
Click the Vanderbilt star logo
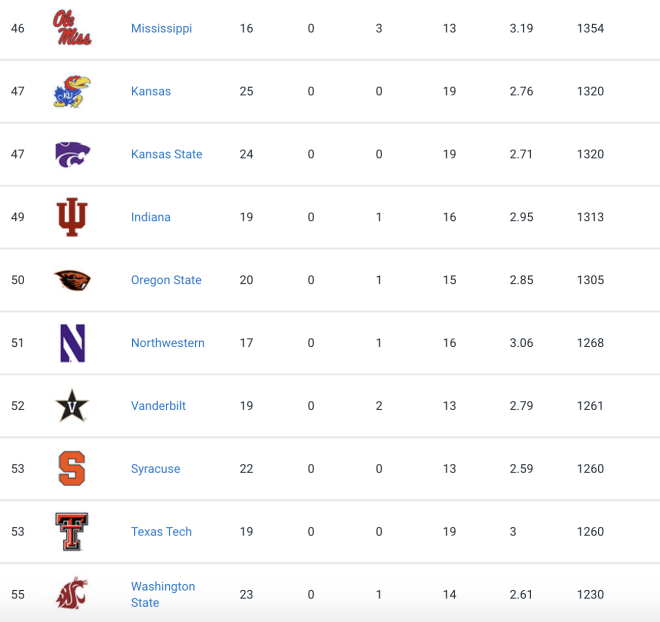click(x=72, y=406)
